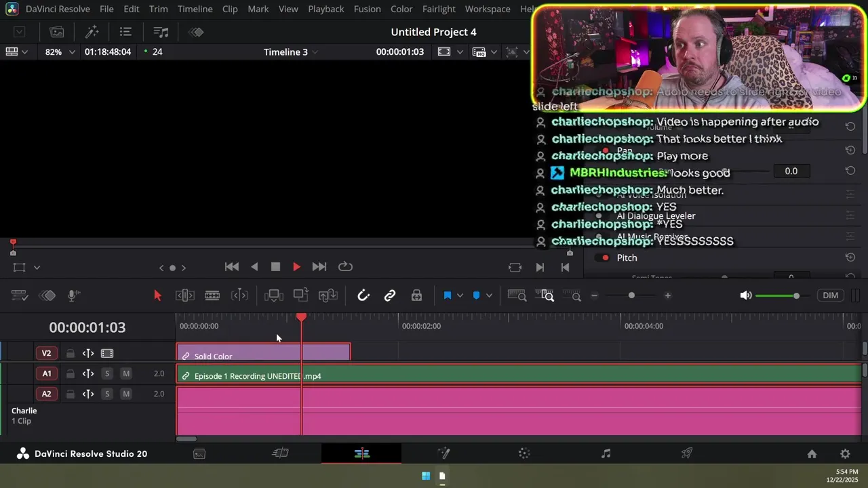Switch to the Fusion page
The image size is (868, 488).
(x=443, y=453)
